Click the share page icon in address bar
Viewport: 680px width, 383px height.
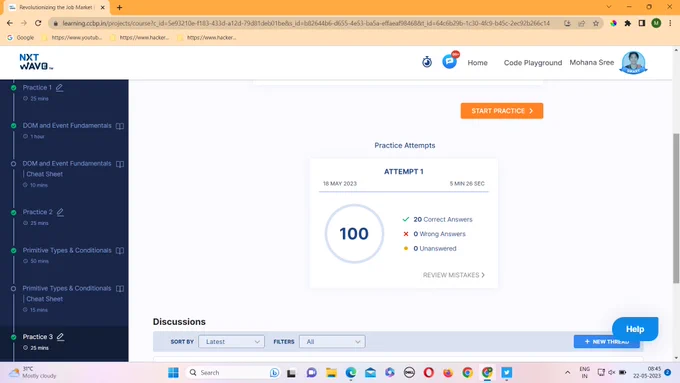(x=582, y=23)
